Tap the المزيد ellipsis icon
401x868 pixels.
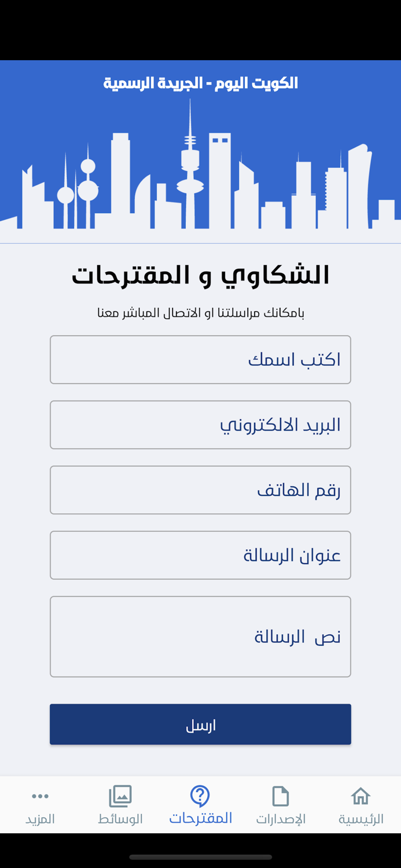point(40,796)
